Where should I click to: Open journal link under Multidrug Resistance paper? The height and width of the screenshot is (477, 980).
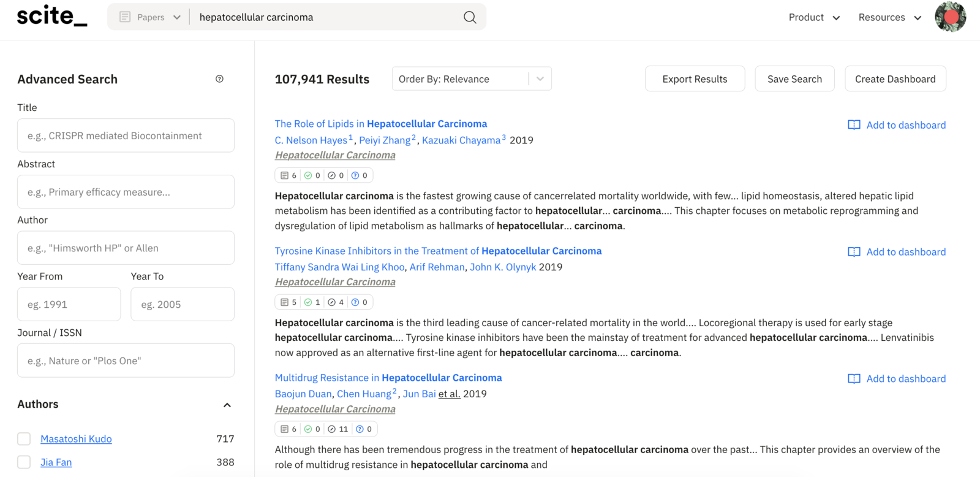[x=335, y=409]
